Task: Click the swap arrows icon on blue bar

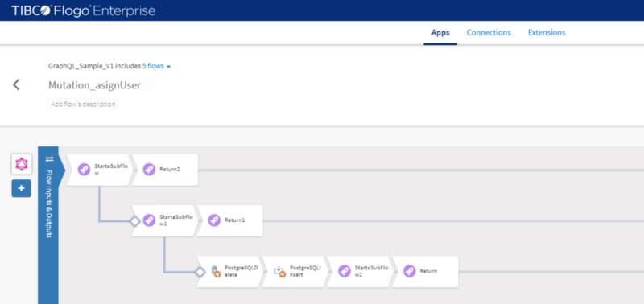Action: coord(49,158)
